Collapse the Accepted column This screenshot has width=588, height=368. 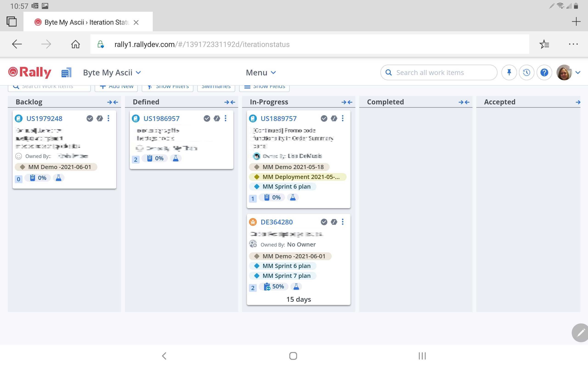coord(578,102)
